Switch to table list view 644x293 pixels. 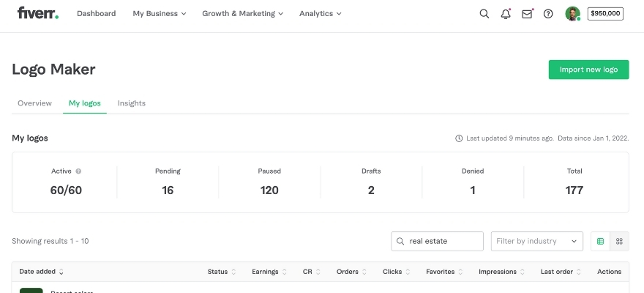tap(601, 241)
